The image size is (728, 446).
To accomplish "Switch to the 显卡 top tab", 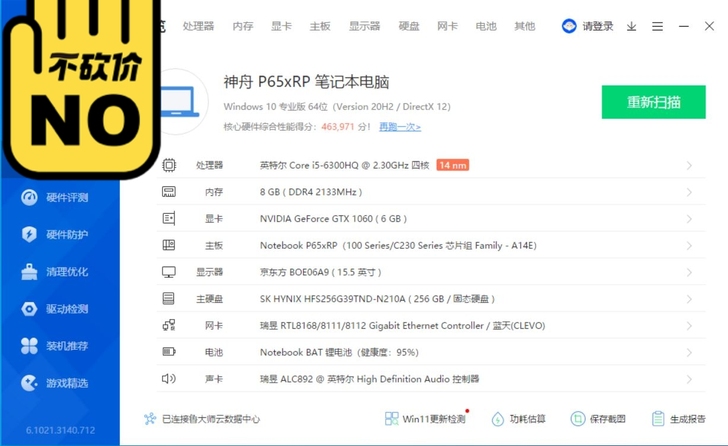I will click(281, 26).
